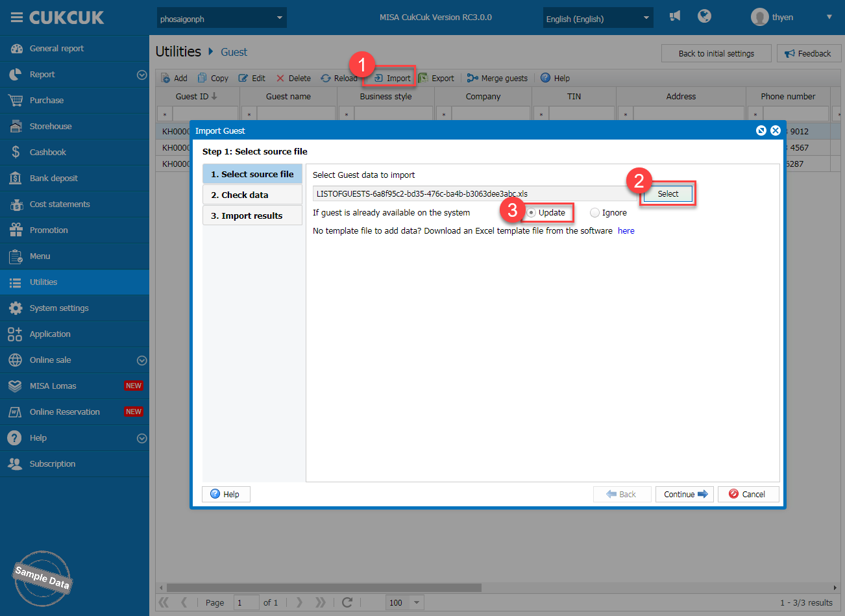This screenshot has width=845, height=616.
Task: Expand the thyen user menu arrow
Action: pyautogui.click(x=829, y=18)
